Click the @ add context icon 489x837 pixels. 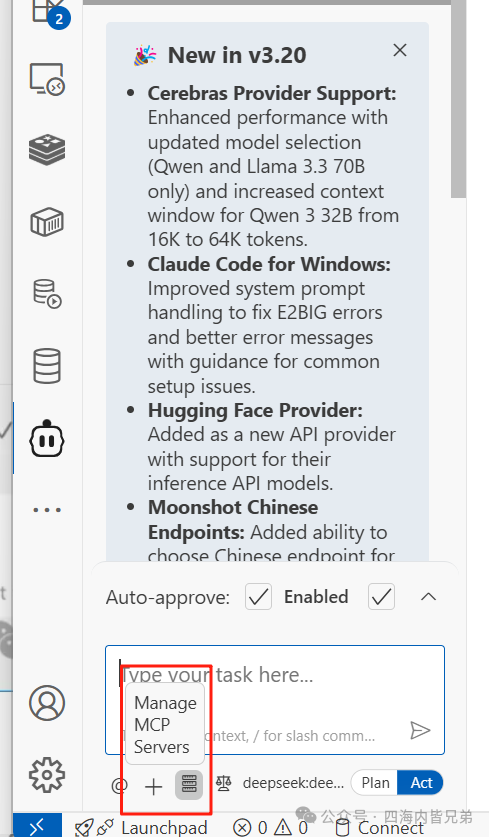tap(119, 786)
